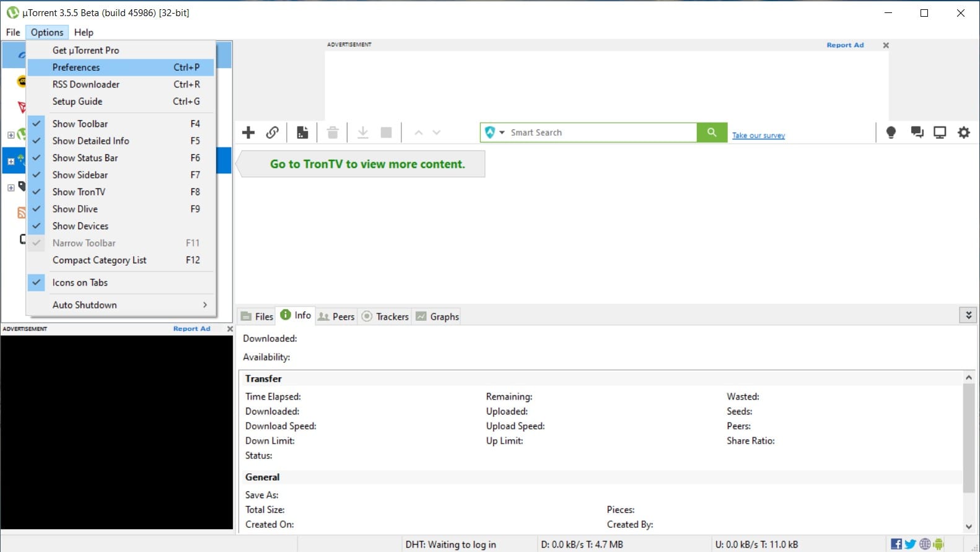Viewport: 980px width, 552px height.
Task: Click the DHT: Waiting to log in status
Action: point(450,545)
